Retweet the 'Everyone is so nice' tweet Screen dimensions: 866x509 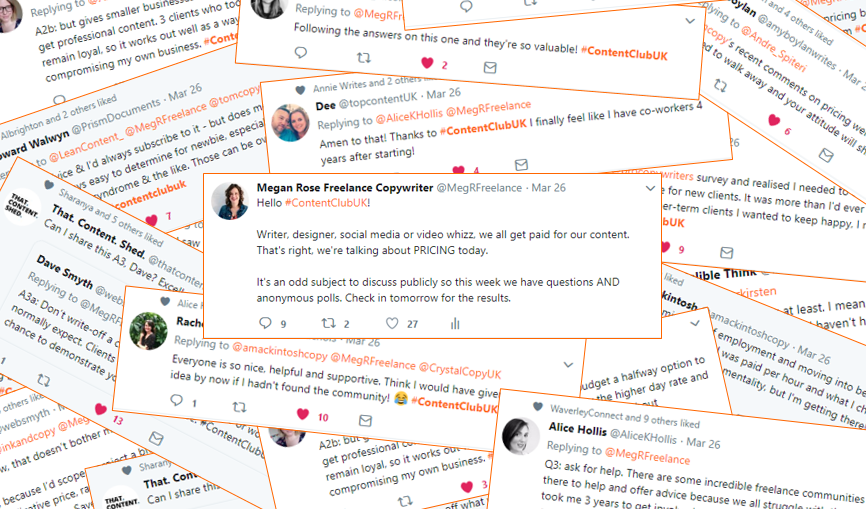pos(239,407)
